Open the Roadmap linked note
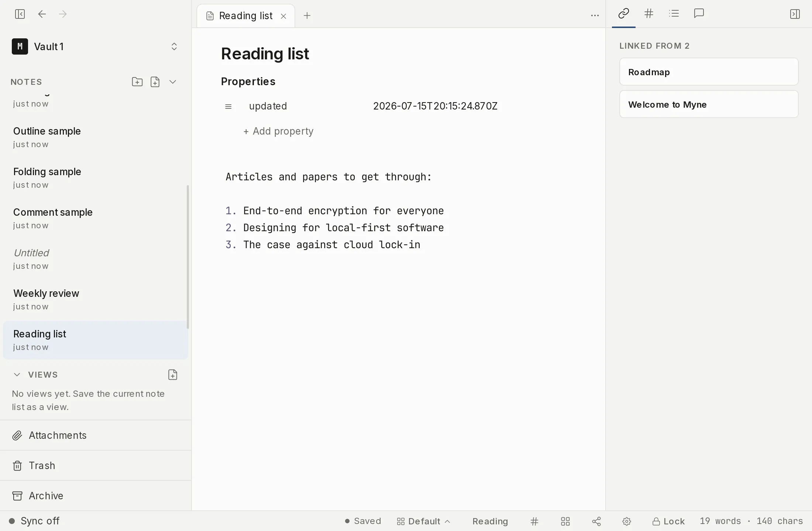Viewport: 812px width, 531px height. click(x=709, y=72)
